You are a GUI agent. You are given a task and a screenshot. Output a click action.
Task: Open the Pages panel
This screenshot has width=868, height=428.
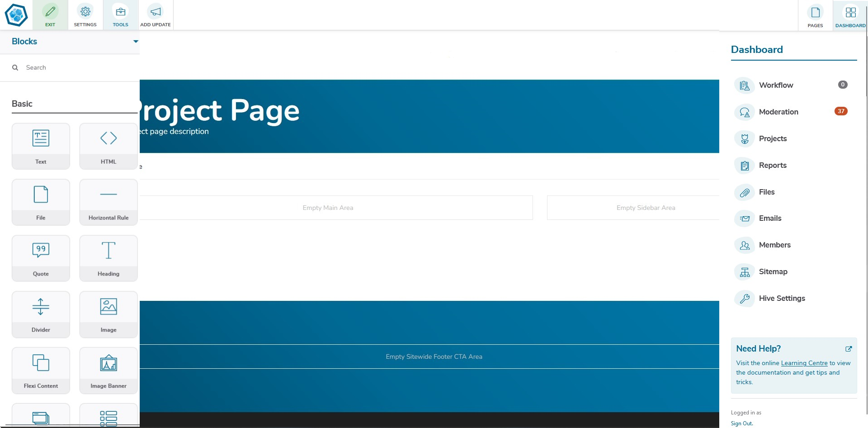pos(815,16)
